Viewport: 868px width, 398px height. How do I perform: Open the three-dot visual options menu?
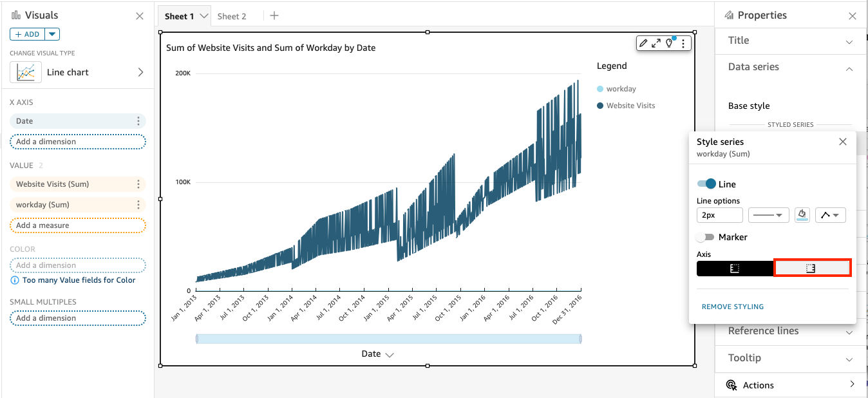[x=683, y=43]
